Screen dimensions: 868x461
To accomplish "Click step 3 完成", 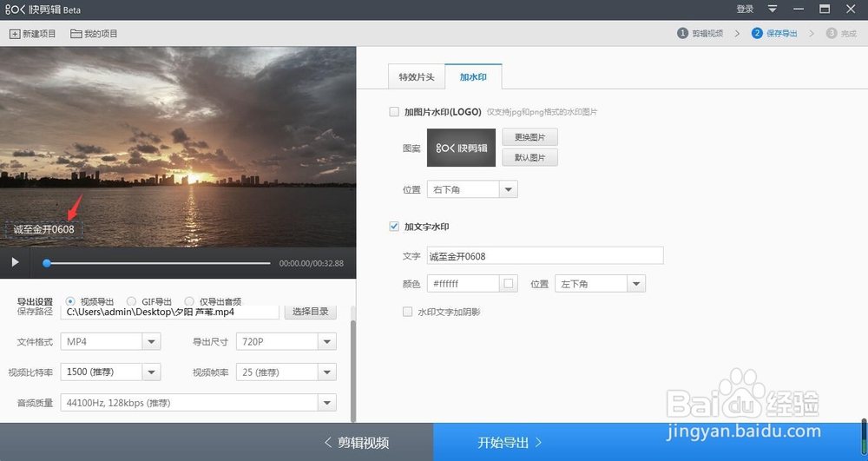I will tap(841, 33).
